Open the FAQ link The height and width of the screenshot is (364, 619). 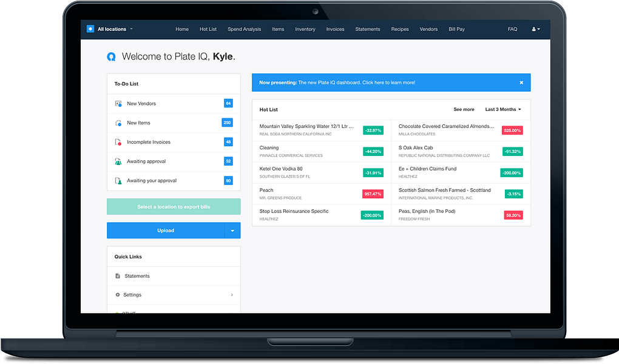pyautogui.click(x=512, y=29)
